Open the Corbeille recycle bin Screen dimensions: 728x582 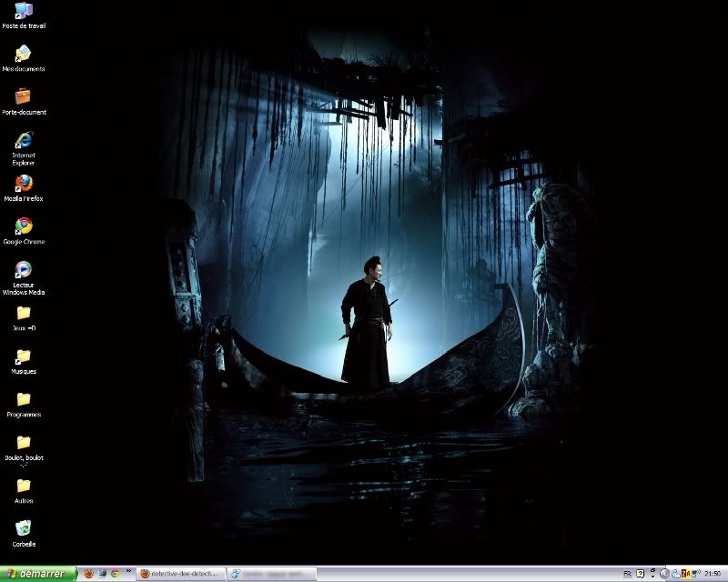click(24, 534)
